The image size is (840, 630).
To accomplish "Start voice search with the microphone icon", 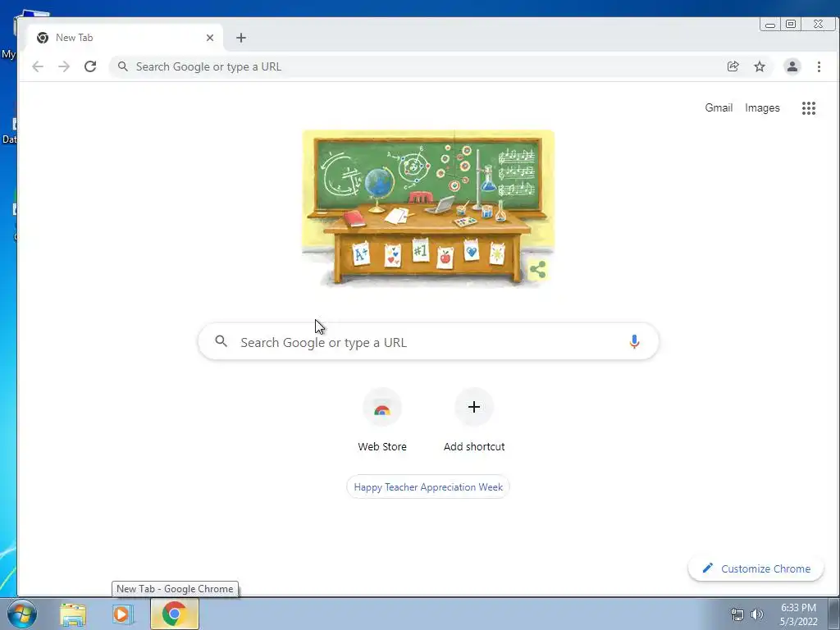I will click(x=634, y=342).
